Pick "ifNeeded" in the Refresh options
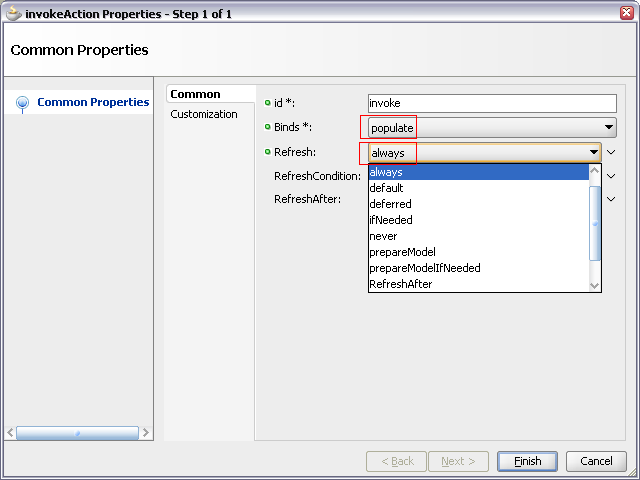Viewport: 640px width, 480px height. click(x=390, y=220)
